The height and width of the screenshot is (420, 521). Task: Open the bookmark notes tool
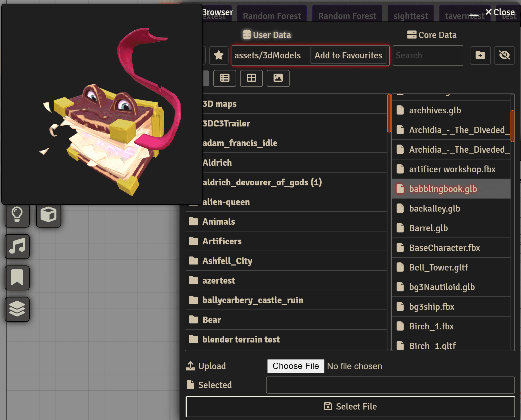pos(17,278)
